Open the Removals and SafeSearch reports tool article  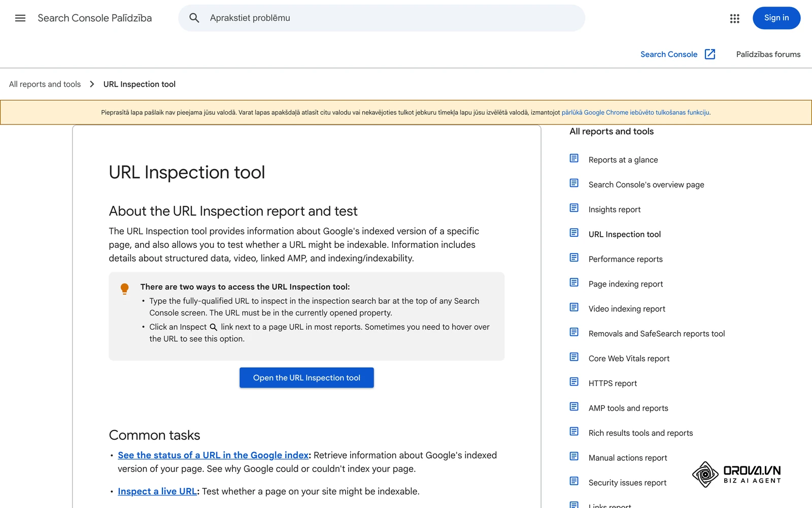coord(657,334)
